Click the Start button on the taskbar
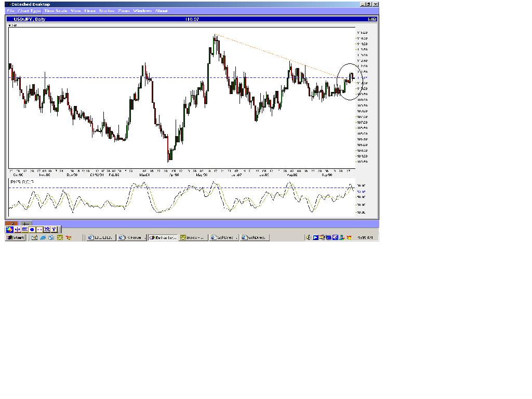The image size is (532, 399). point(15,237)
